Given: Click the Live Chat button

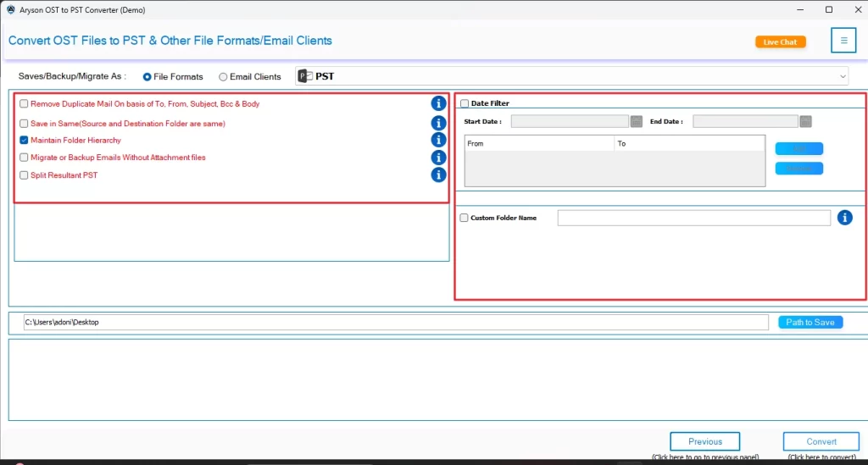Looking at the screenshot, I should pos(781,42).
